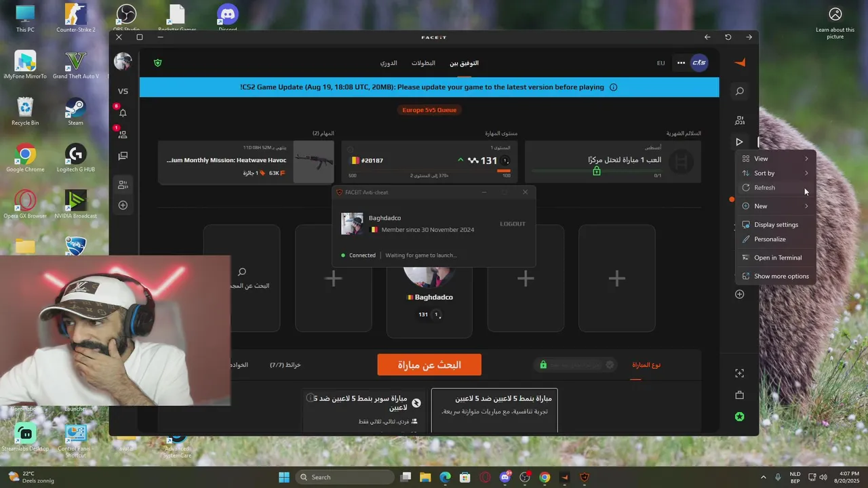
Task: Click the focus frame icon in right sidebar
Action: click(x=740, y=373)
